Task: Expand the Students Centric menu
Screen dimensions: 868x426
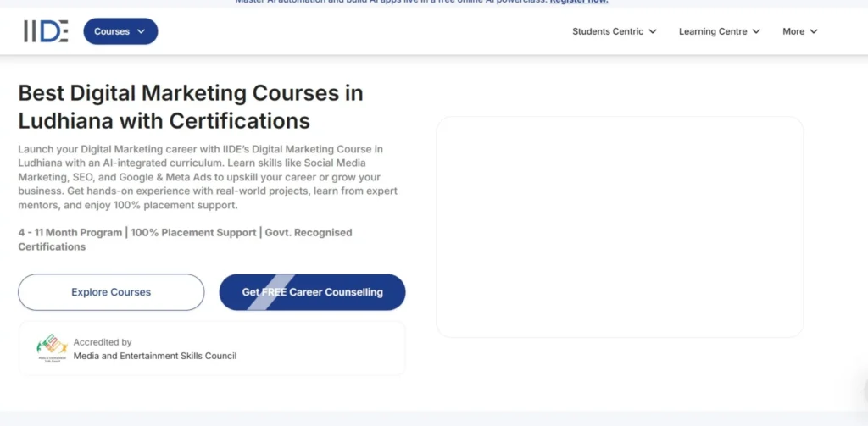Action: [x=615, y=31]
